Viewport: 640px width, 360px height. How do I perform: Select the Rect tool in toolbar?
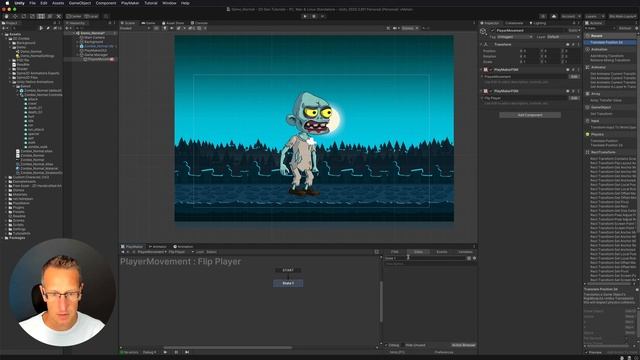(x=41, y=16)
